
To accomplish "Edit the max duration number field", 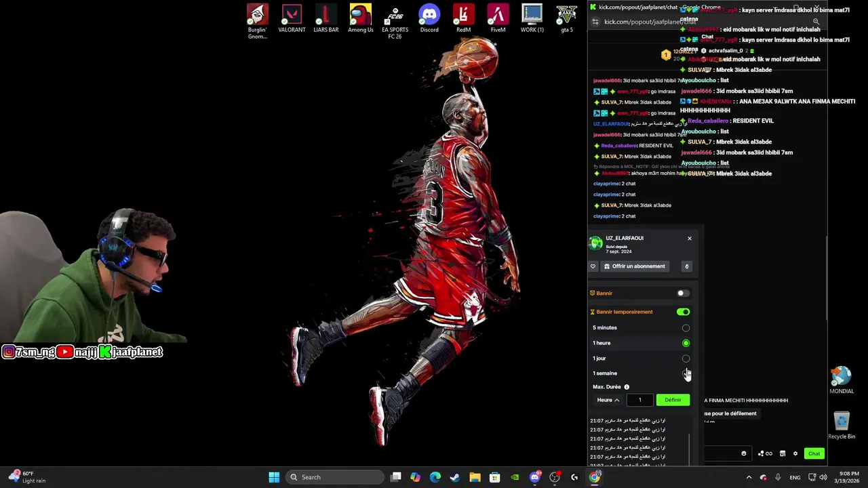I will (639, 400).
